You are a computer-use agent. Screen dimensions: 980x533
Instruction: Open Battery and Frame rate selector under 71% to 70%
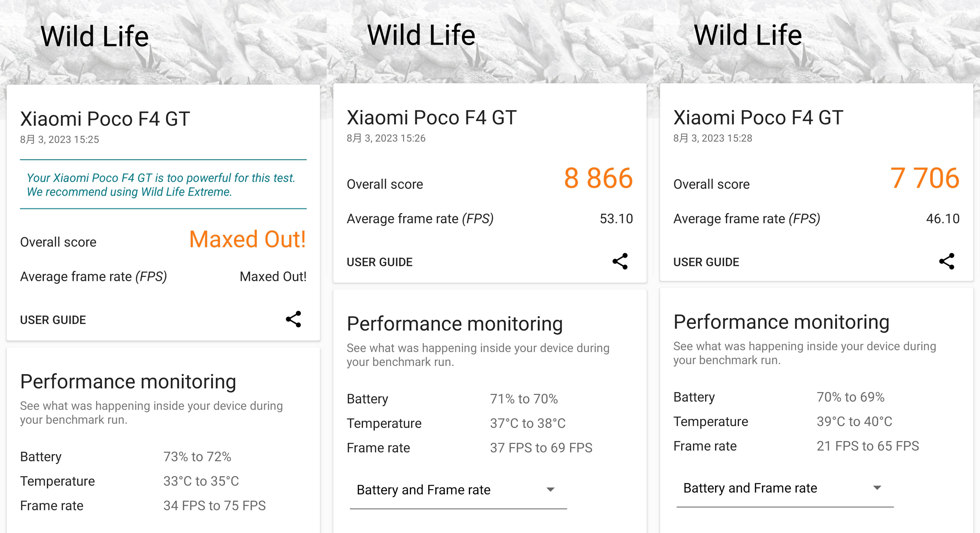click(x=423, y=490)
